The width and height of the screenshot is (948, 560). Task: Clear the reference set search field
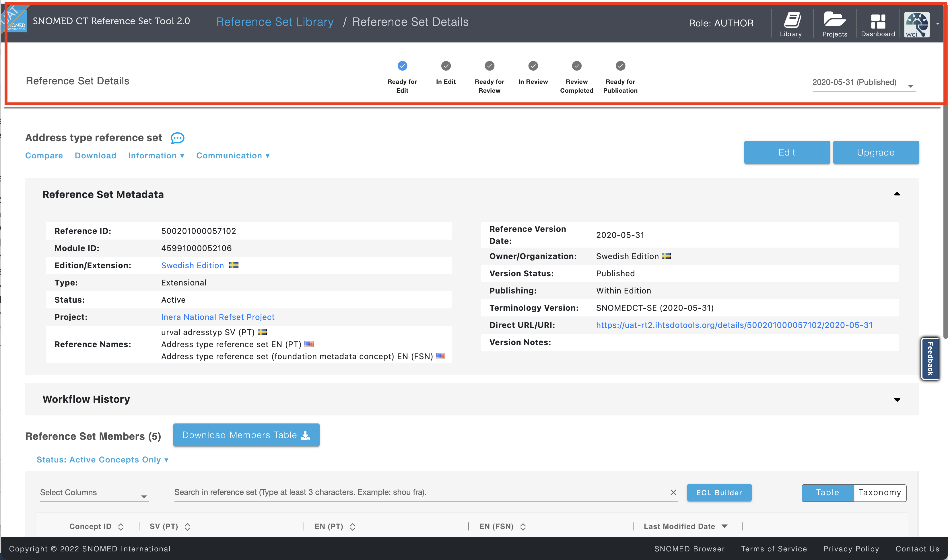pos(673,493)
